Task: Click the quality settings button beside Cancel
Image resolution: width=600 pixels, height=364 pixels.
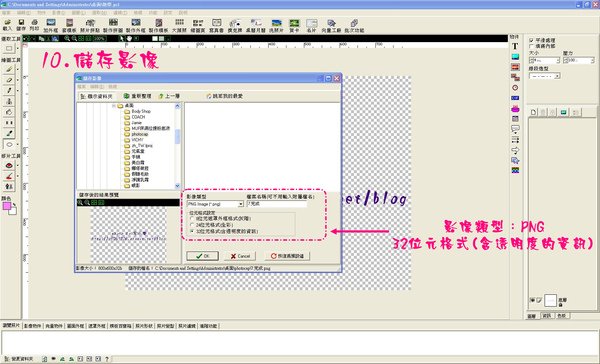Action: (287, 256)
